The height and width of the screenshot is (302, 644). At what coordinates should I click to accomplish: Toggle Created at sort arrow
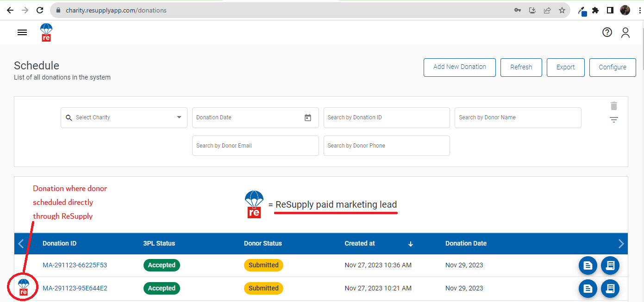pyautogui.click(x=411, y=244)
